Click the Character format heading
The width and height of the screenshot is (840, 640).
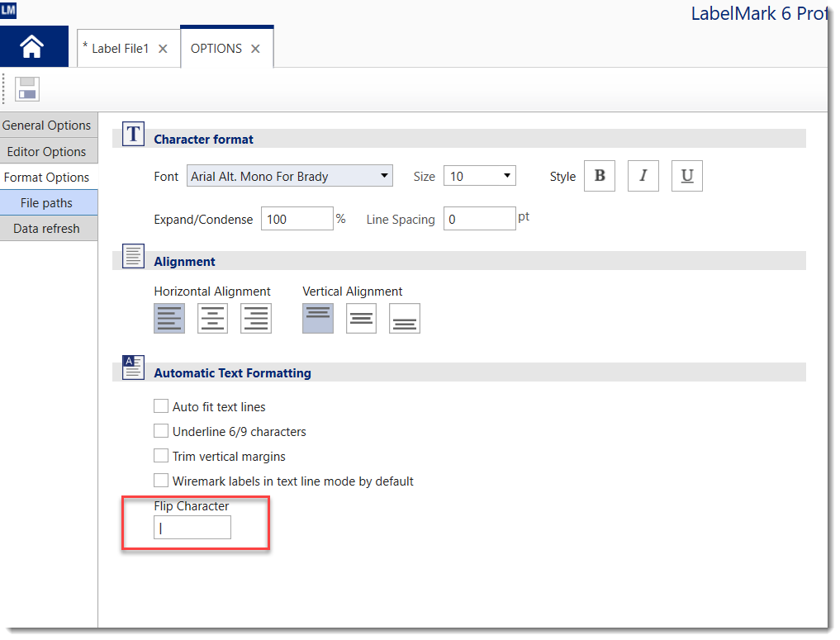tap(203, 140)
